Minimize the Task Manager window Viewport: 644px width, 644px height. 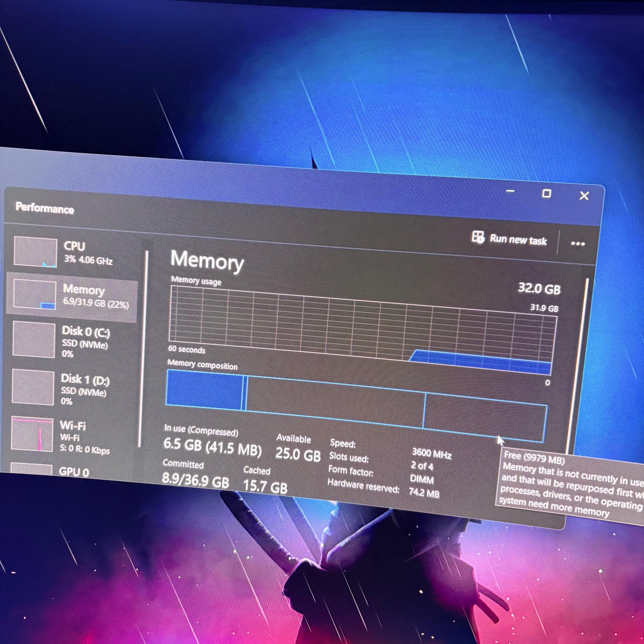pyautogui.click(x=510, y=191)
